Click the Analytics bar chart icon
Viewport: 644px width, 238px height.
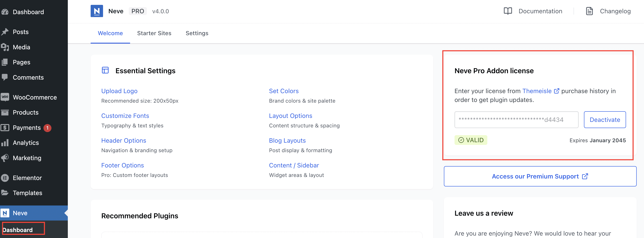point(5,143)
